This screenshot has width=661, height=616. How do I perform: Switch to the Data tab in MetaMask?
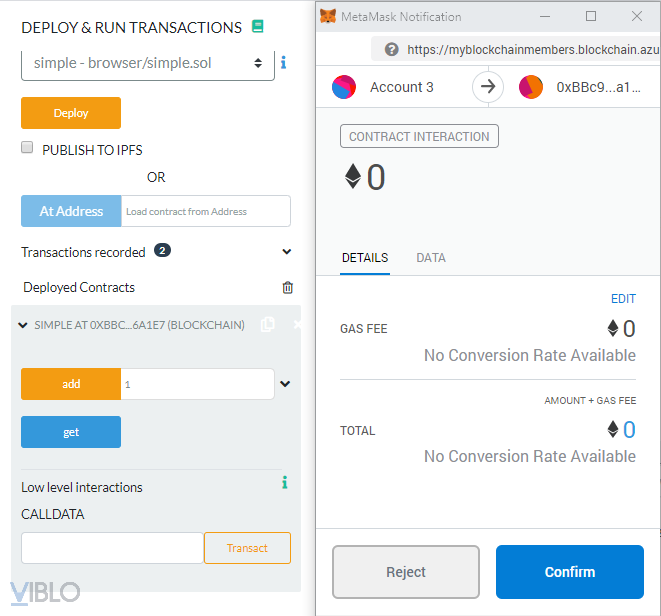[431, 258]
